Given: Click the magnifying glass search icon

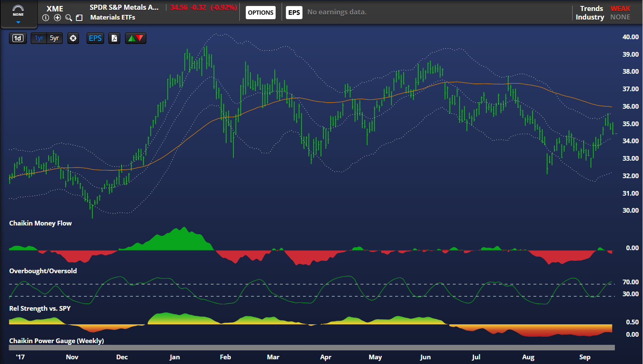Looking at the screenshot, I should 68,17.
